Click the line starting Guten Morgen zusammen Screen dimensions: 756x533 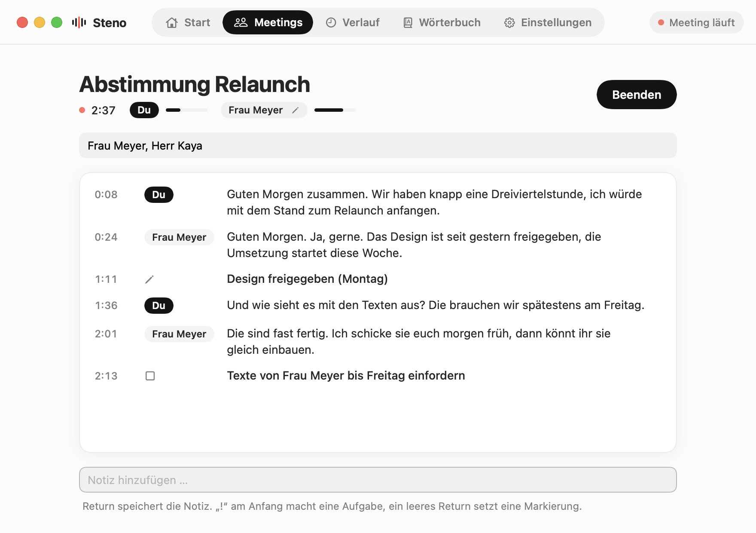point(434,202)
